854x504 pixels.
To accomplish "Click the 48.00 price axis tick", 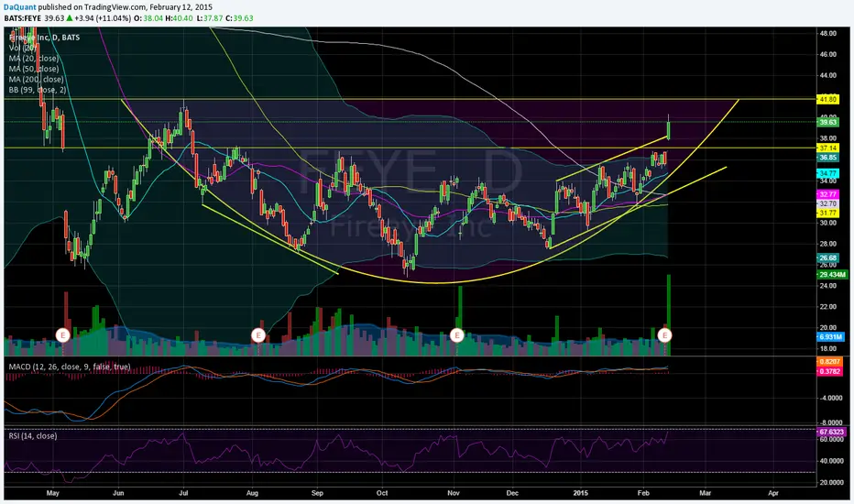I will click(x=827, y=33).
